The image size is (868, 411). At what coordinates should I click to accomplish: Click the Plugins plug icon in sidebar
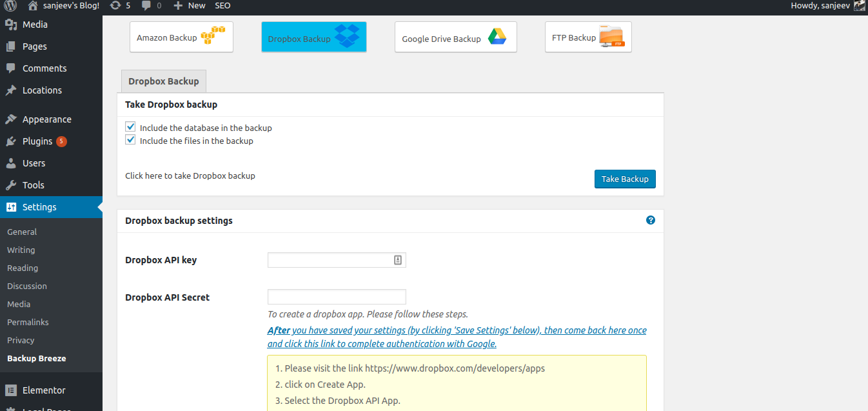coord(11,141)
